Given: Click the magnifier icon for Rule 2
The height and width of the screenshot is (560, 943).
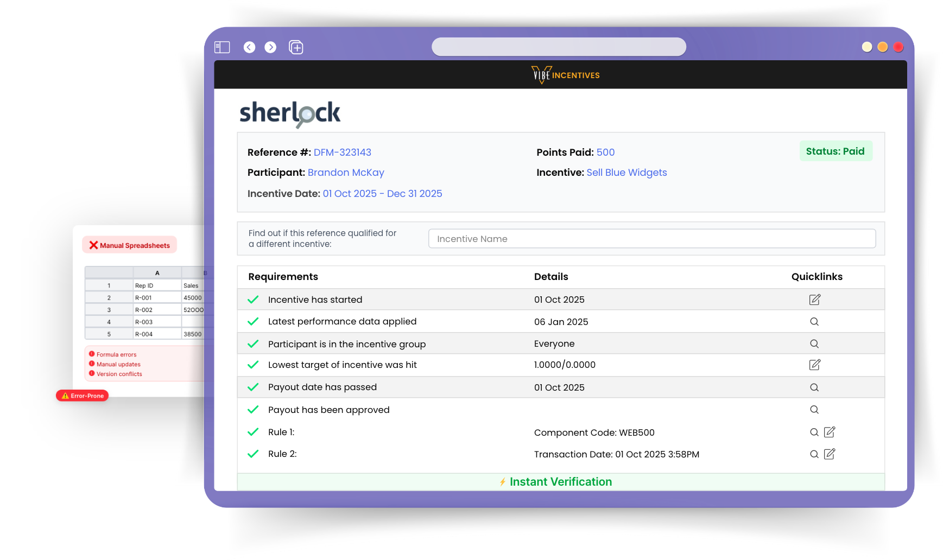Looking at the screenshot, I should tap(814, 454).
